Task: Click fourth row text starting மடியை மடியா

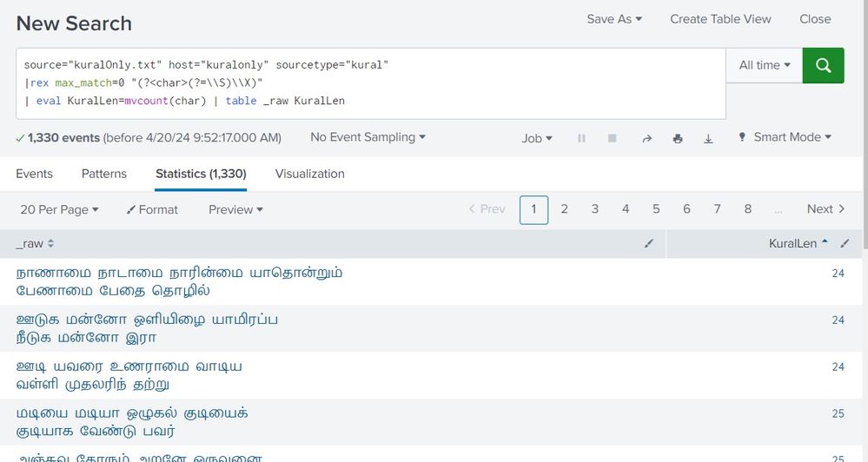Action: 132,422
